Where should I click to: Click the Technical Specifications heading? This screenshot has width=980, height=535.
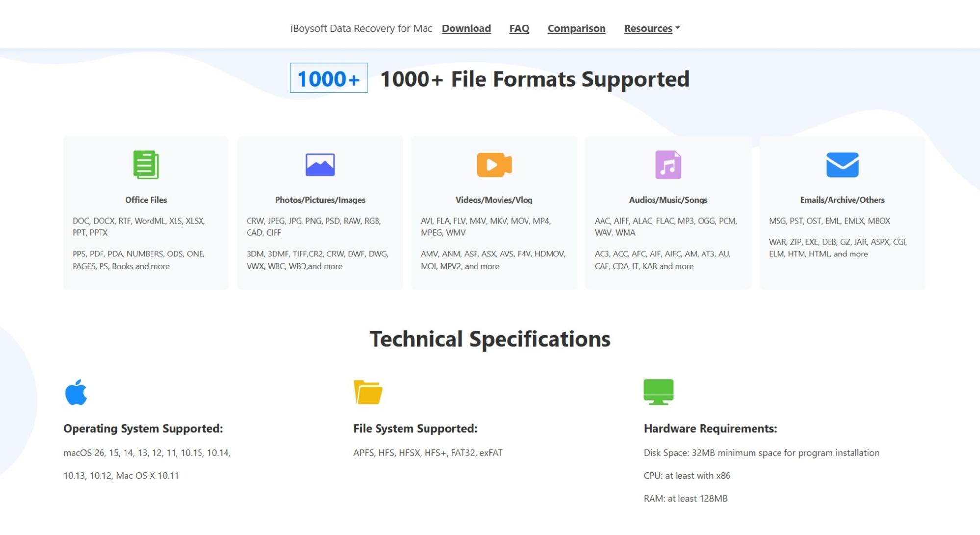tap(490, 339)
